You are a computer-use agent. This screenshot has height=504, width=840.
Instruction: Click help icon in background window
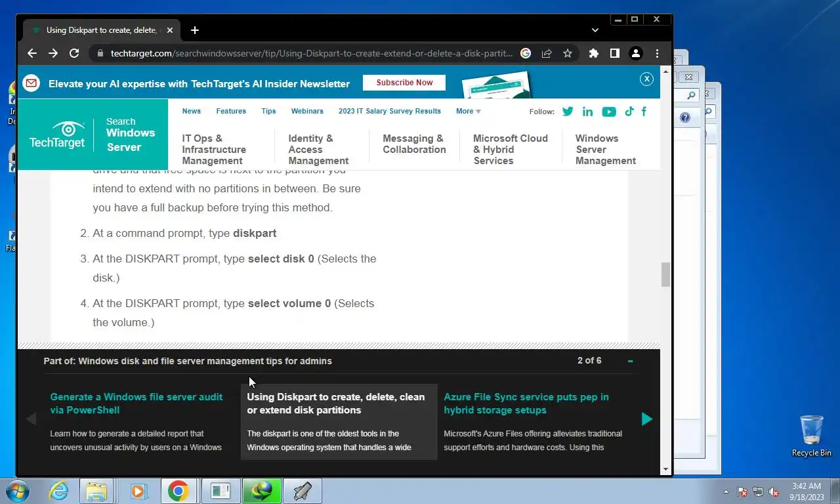pyautogui.click(x=685, y=117)
